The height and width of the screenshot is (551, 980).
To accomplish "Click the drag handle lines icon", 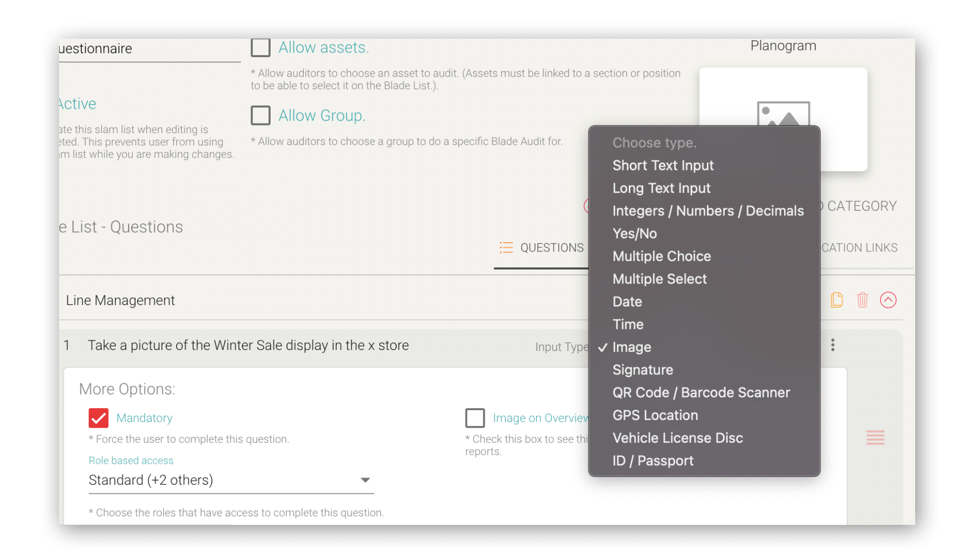I will pyautogui.click(x=875, y=437).
